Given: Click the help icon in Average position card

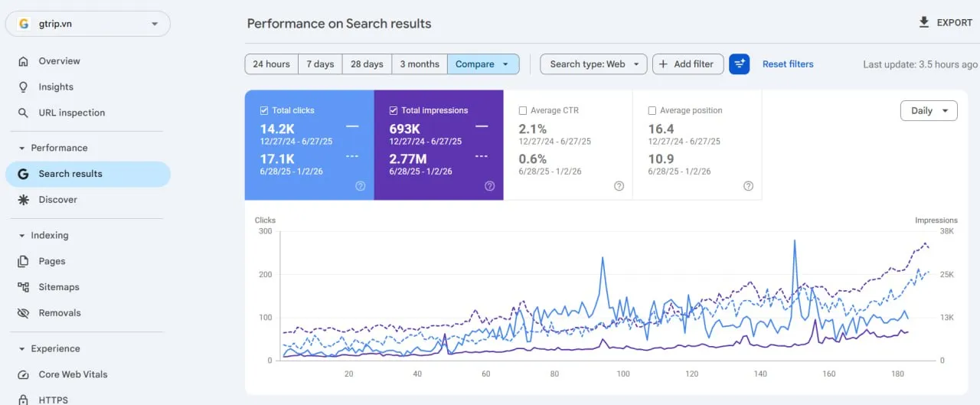Looking at the screenshot, I should (x=749, y=186).
